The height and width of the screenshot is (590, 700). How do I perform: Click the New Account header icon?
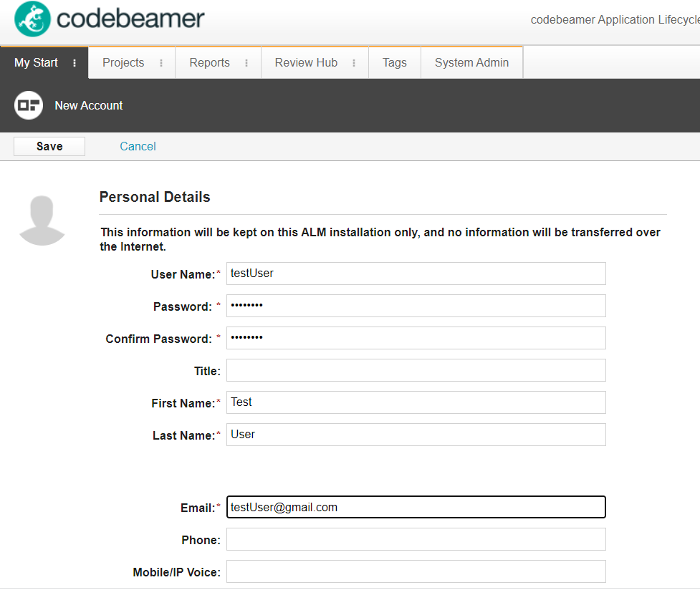click(29, 105)
